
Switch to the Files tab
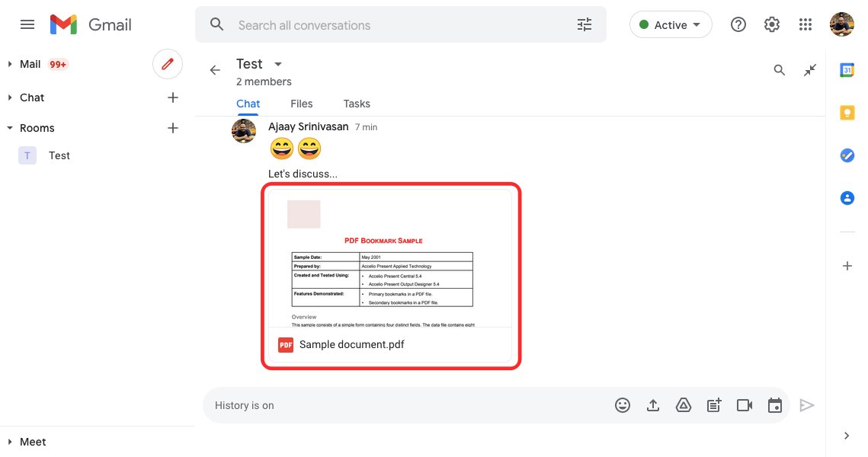301,104
